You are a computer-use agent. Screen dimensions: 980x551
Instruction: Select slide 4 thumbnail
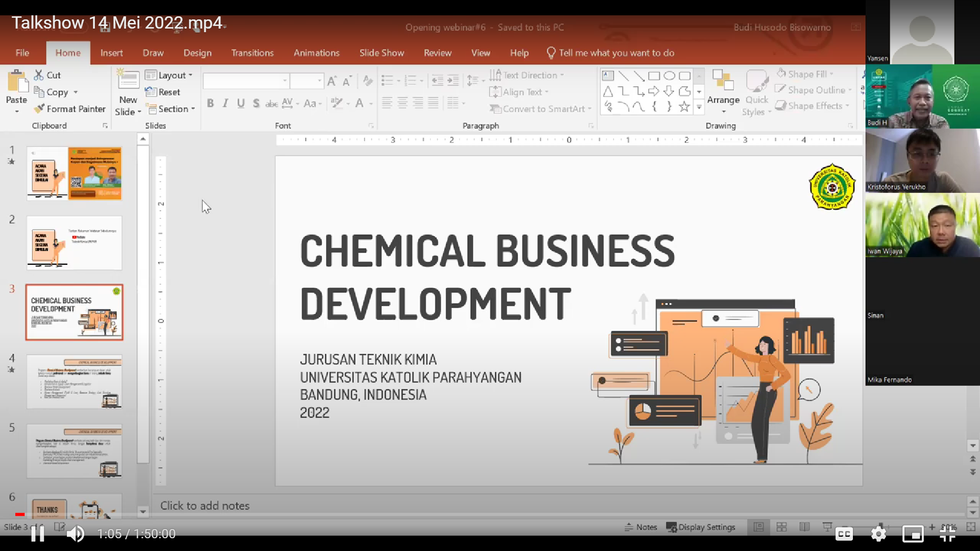pos(74,381)
